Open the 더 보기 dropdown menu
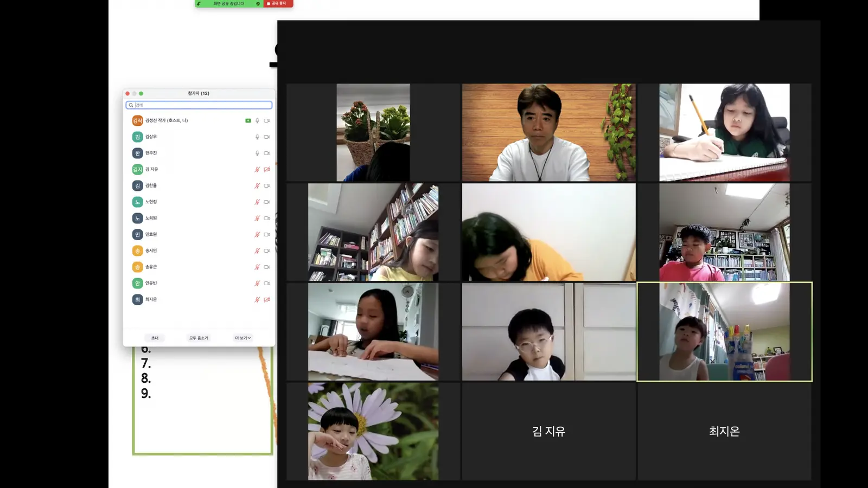868x488 pixels. pos(242,338)
